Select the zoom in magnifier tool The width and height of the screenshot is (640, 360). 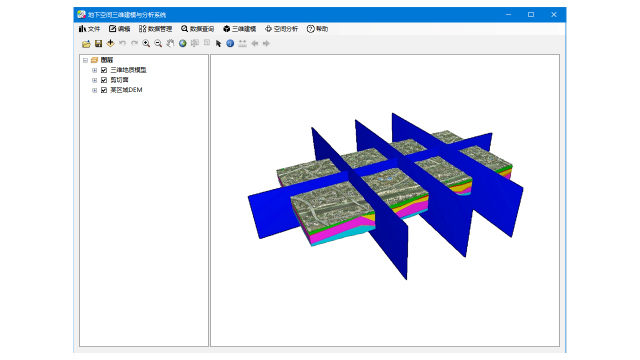[146, 43]
